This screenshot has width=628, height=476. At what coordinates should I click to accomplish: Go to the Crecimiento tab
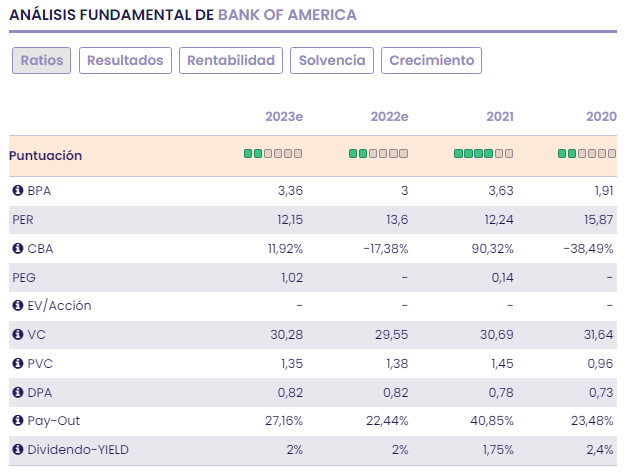pos(431,61)
